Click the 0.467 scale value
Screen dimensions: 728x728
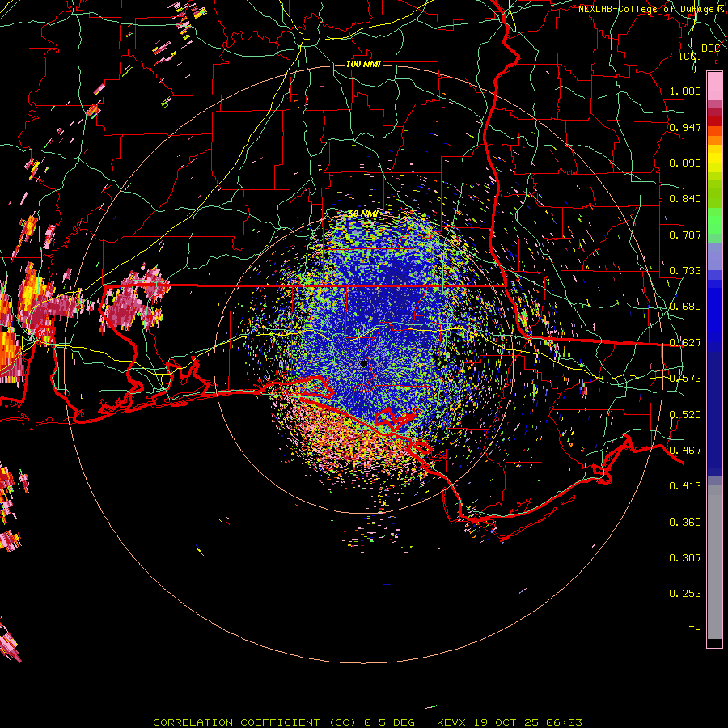point(685,451)
